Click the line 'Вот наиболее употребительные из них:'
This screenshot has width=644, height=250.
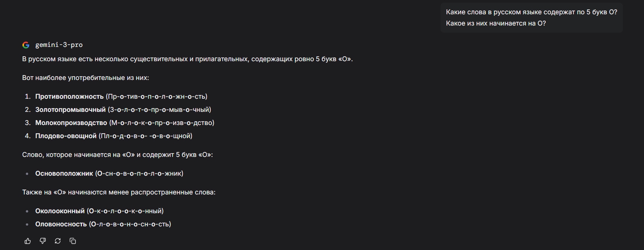86,78
